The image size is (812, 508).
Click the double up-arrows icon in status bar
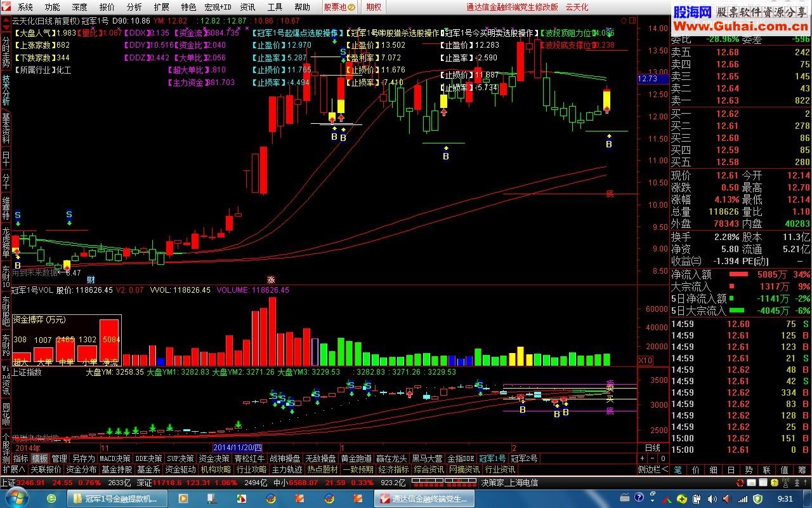point(796,483)
